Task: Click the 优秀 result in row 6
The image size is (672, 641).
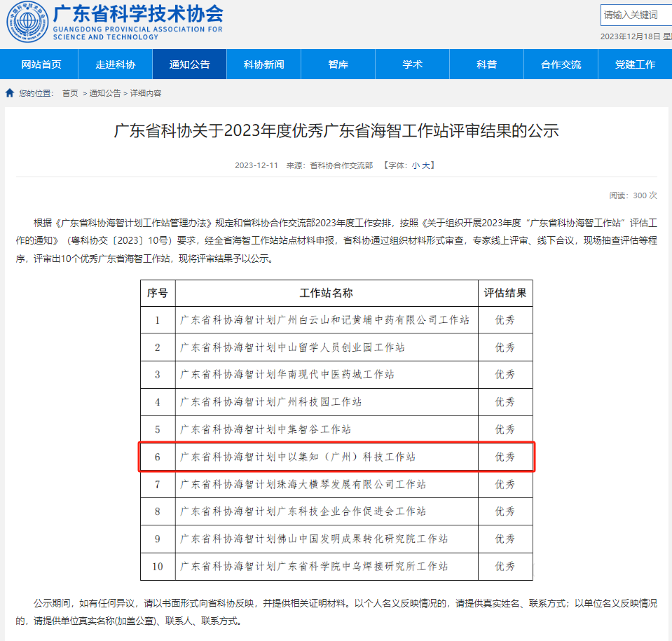Action: (505, 457)
